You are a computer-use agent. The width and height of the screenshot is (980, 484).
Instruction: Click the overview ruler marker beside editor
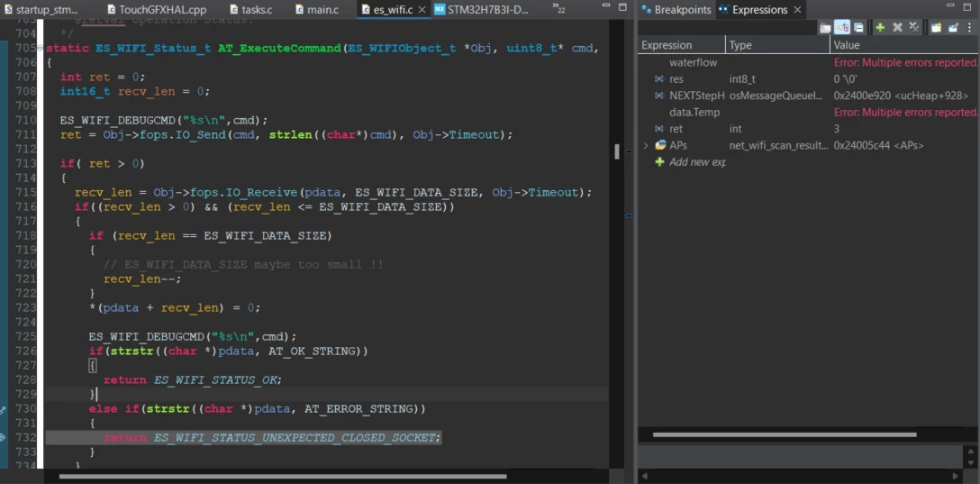[x=629, y=215]
